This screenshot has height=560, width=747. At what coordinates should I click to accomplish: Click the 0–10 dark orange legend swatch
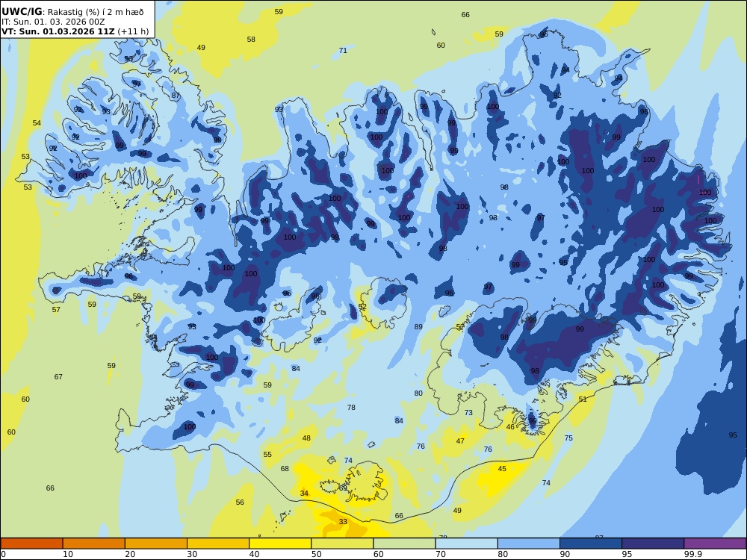[31, 544]
